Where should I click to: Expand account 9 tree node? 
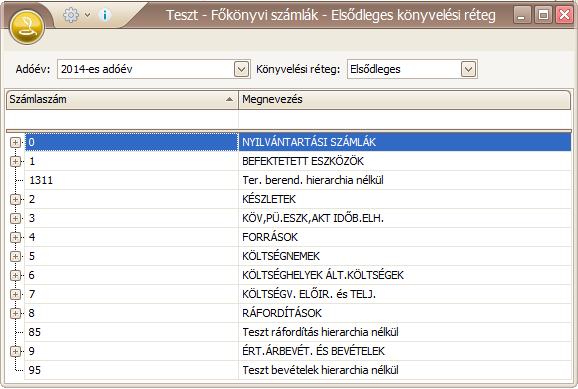pyautogui.click(x=15, y=351)
